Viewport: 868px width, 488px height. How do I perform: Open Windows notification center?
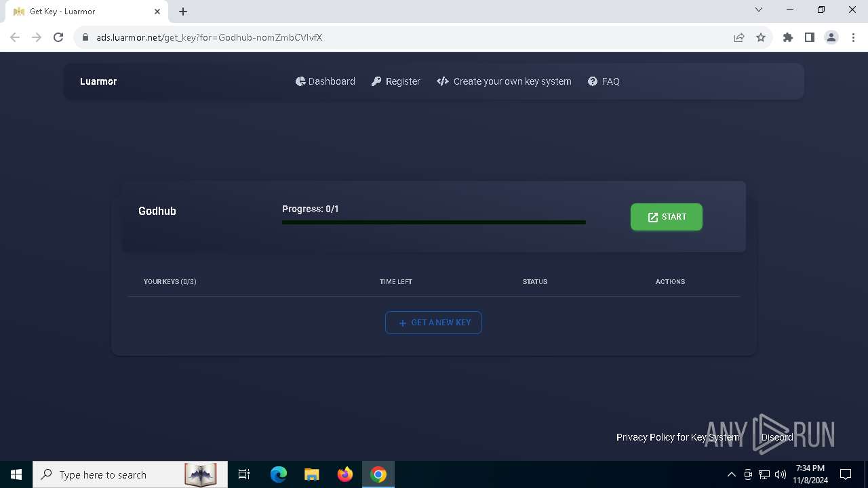pyautogui.click(x=846, y=474)
